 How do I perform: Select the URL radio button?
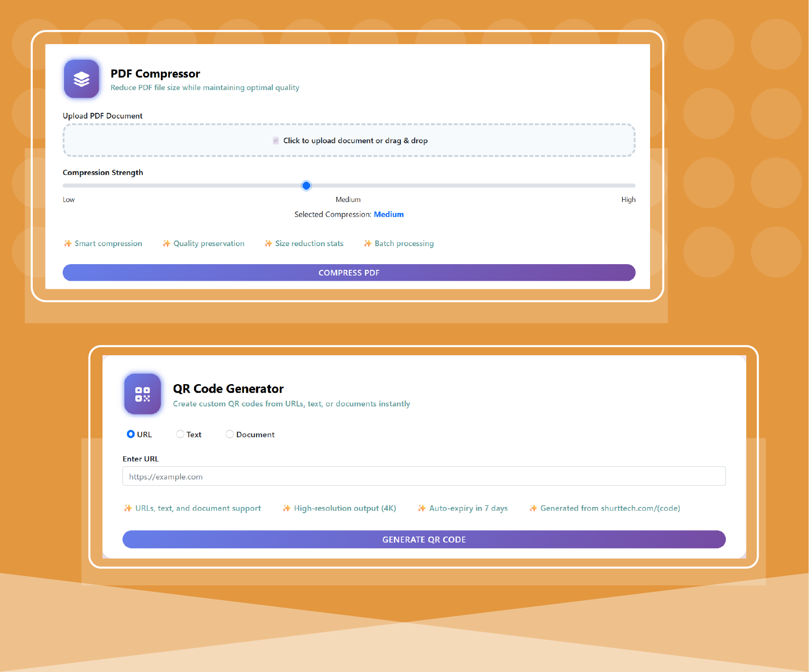pyautogui.click(x=130, y=434)
